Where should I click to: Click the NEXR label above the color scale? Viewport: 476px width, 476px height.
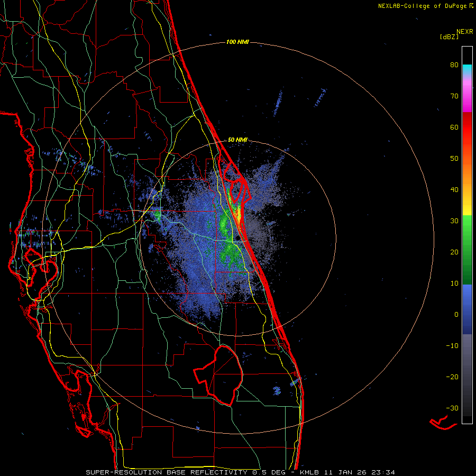465,32
